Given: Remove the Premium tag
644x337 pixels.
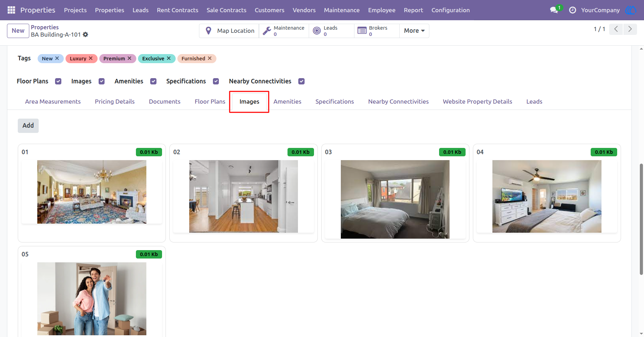Looking at the screenshot, I should coord(129,58).
